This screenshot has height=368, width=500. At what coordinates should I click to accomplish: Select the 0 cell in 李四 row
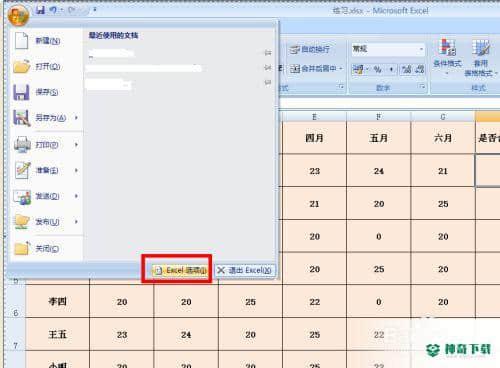378,302
